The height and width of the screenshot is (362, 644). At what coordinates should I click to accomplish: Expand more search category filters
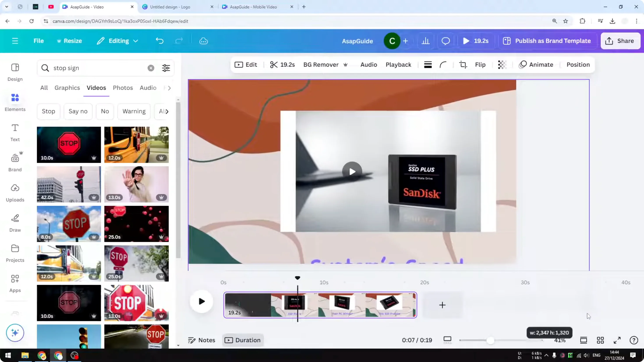[x=169, y=88]
